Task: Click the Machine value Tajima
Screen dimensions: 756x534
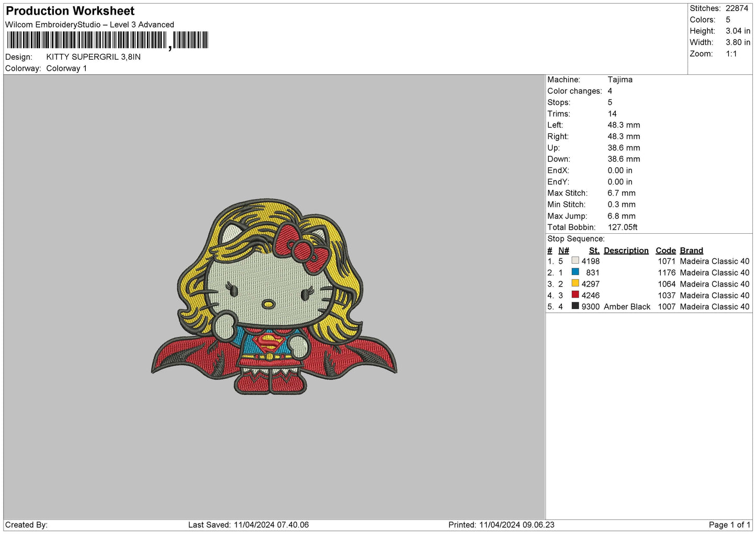Action: coord(620,79)
